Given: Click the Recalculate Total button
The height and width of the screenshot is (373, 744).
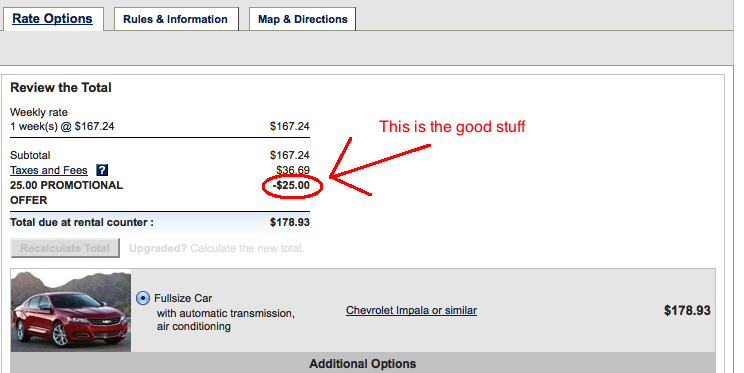Looking at the screenshot, I should tap(65, 248).
